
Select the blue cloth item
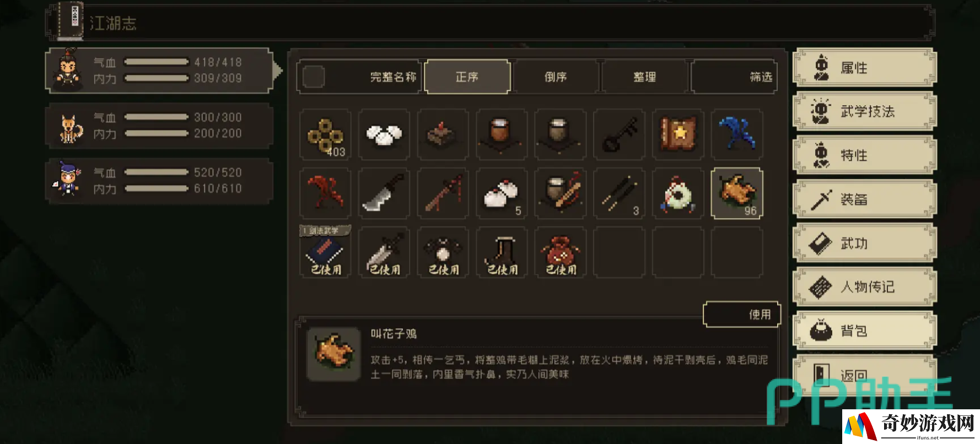[x=737, y=135]
